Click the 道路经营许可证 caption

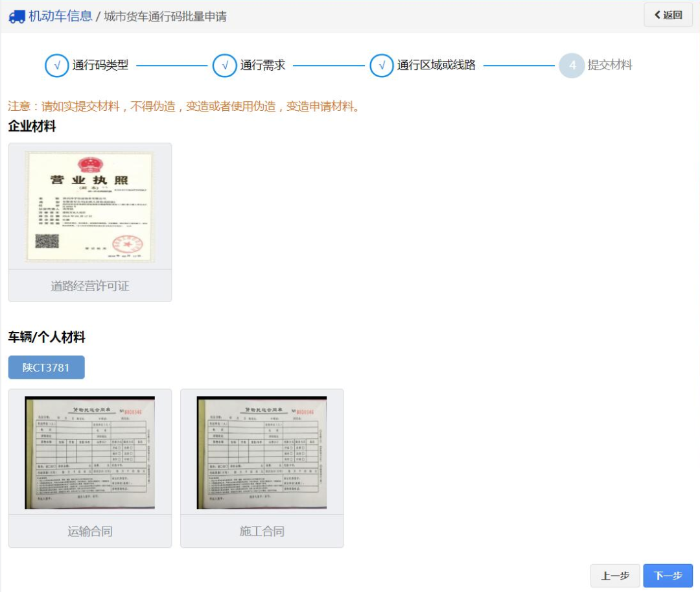pyautogui.click(x=90, y=286)
